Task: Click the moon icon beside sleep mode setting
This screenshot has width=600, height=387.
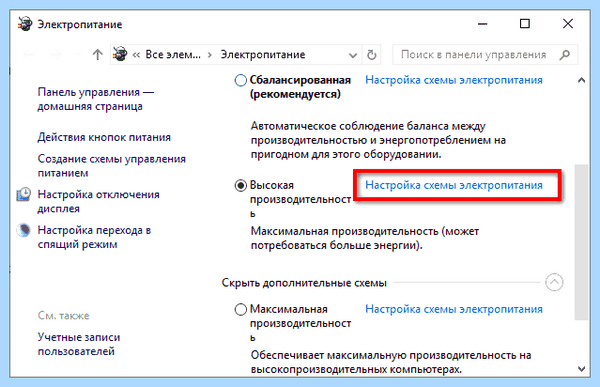Action: 24,230
